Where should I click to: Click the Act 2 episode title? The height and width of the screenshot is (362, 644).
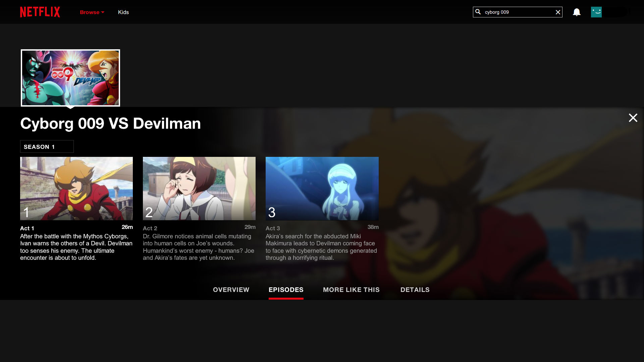point(150,228)
